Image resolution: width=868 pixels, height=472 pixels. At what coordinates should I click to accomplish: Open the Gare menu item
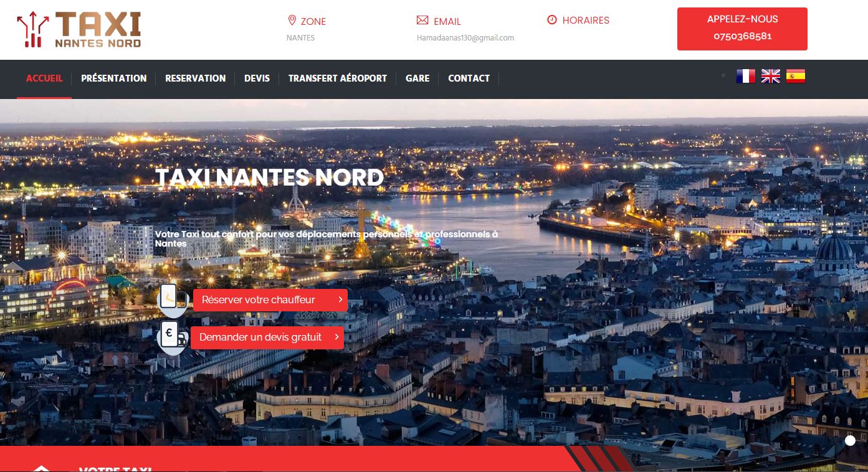(417, 78)
